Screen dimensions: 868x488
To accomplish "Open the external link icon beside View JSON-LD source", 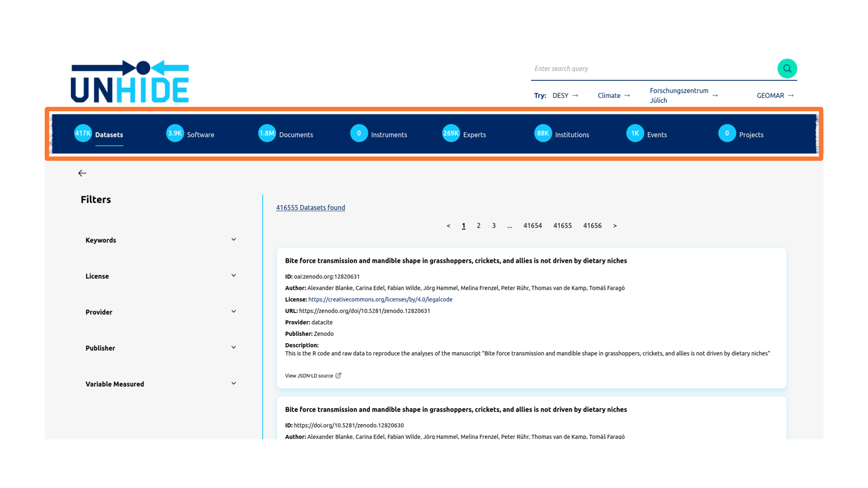I will pyautogui.click(x=338, y=376).
